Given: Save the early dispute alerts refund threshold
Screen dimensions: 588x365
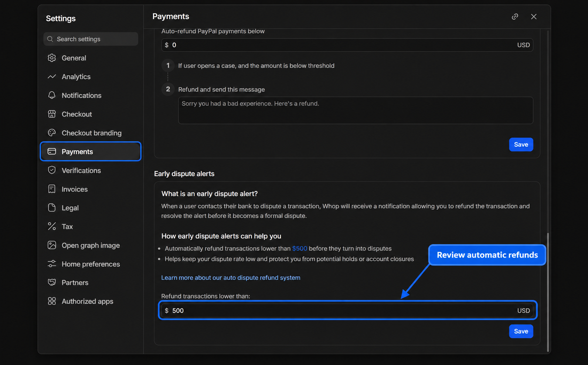Looking at the screenshot, I should point(521,331).
